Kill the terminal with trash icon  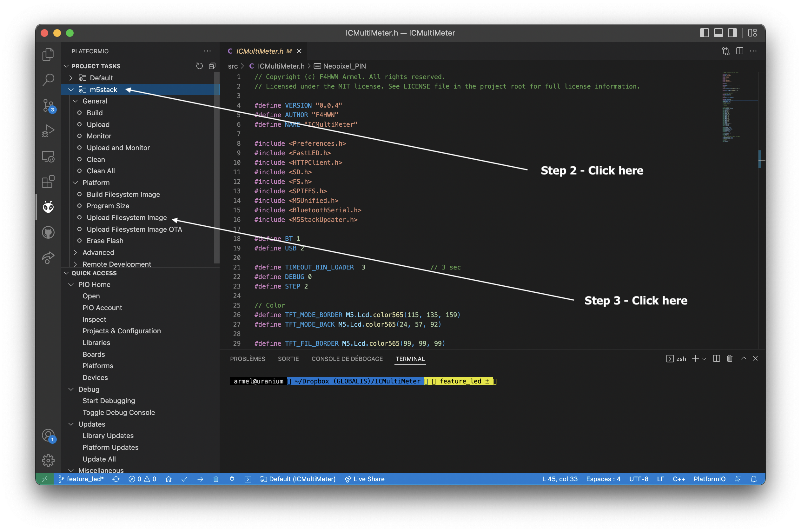pos(730,359)
